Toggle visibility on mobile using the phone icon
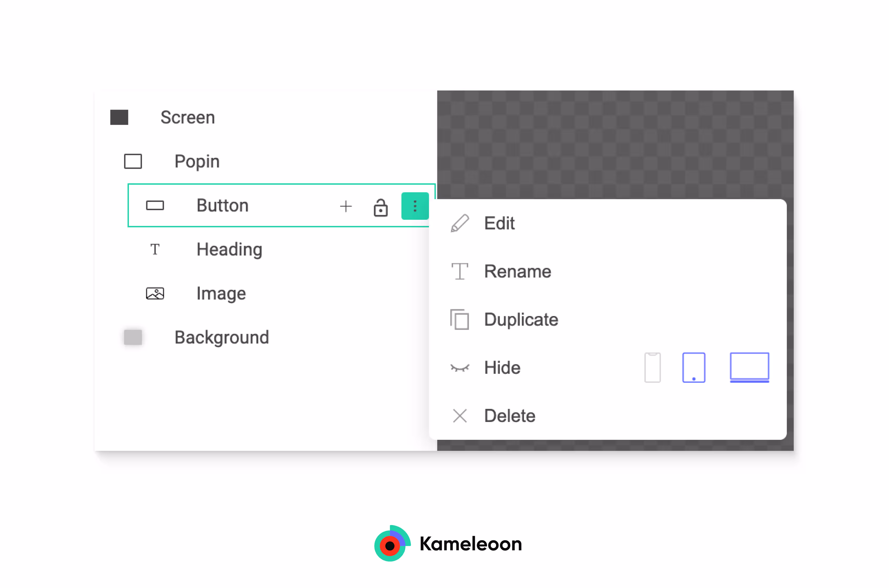The height and width of the screenshot is (588, 889). point(653,367)
